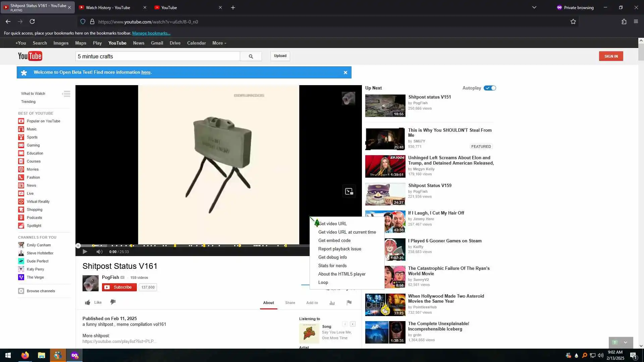The image size is (644, 362).
Task: Click the thumbs up Like icon
Action: 88,303
